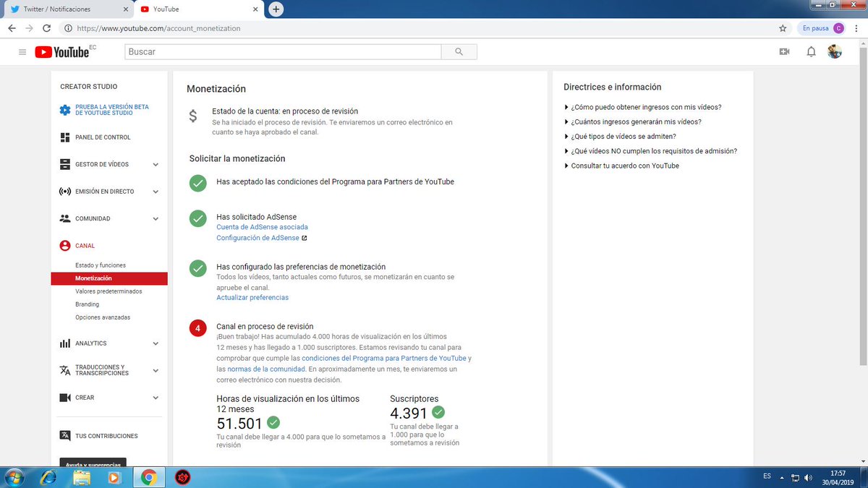Image resolution: width=868 pixels, height=488 pixels.
Task: Click the '51.501' watch hours value
Action: pos(239,424)
